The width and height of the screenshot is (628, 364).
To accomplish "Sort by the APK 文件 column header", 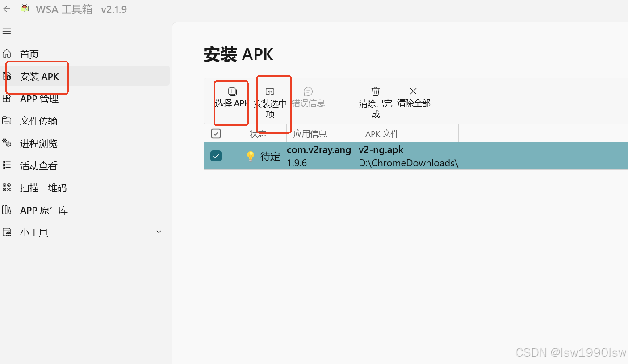I will (x=382, y=134).
